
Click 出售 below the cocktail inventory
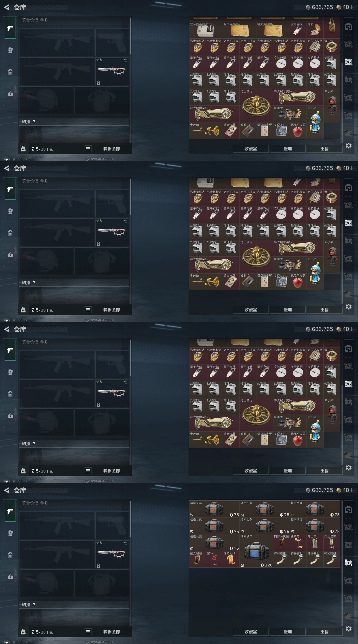click(324, 631)
